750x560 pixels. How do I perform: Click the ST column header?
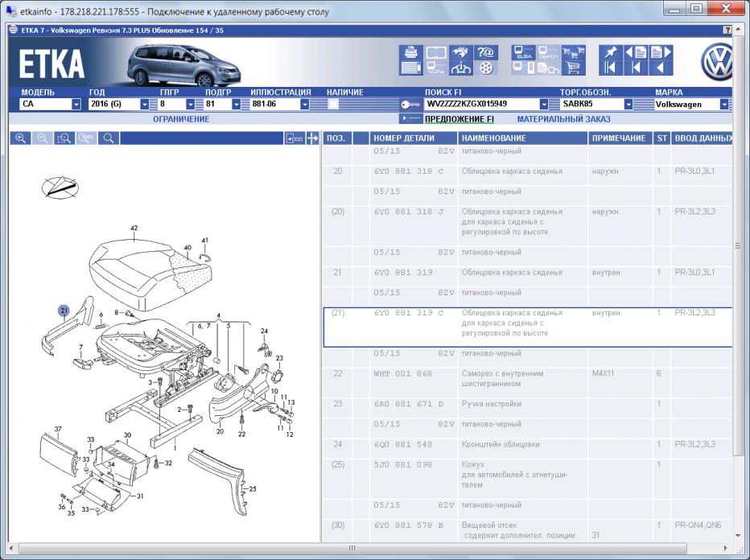662,138
